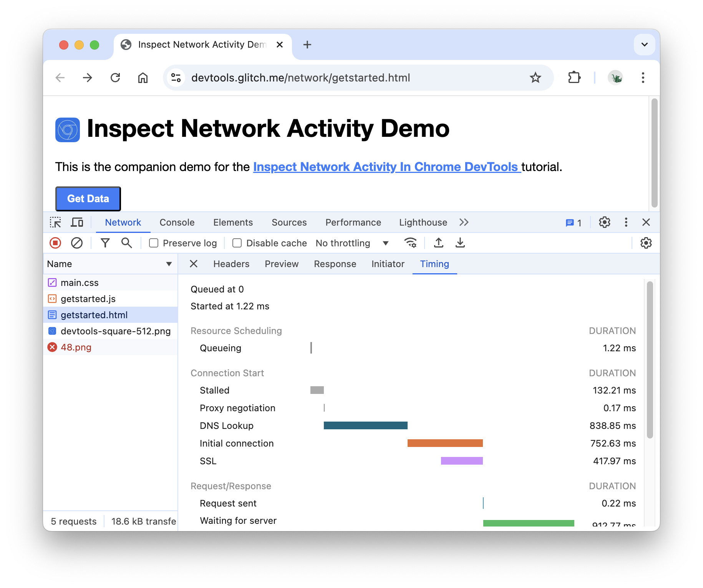Open the network request search icon
Viewport: 703px width, 588px height.
click(127, 243)
